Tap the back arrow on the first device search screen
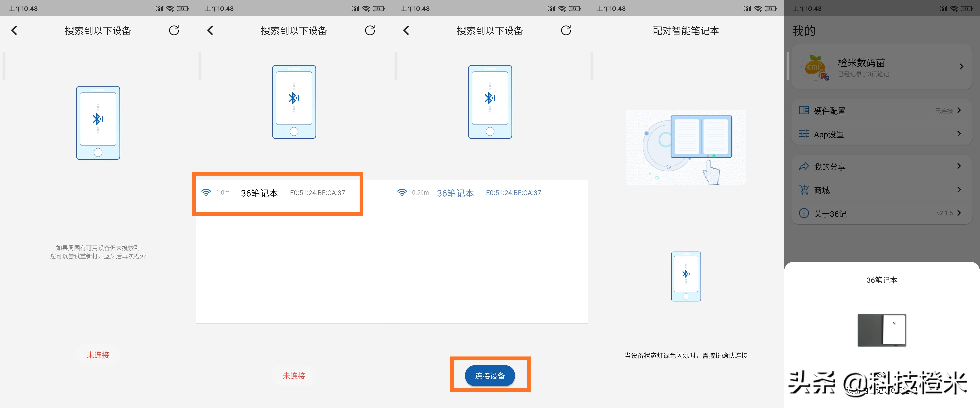This screenshot has height=408, width=980. click(14, 30)
